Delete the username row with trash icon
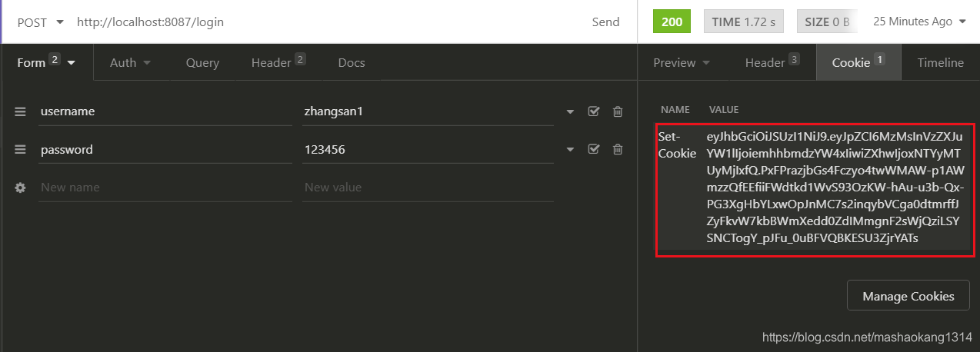The width and height of the screenshot is (980, 352). pos(617,111)
